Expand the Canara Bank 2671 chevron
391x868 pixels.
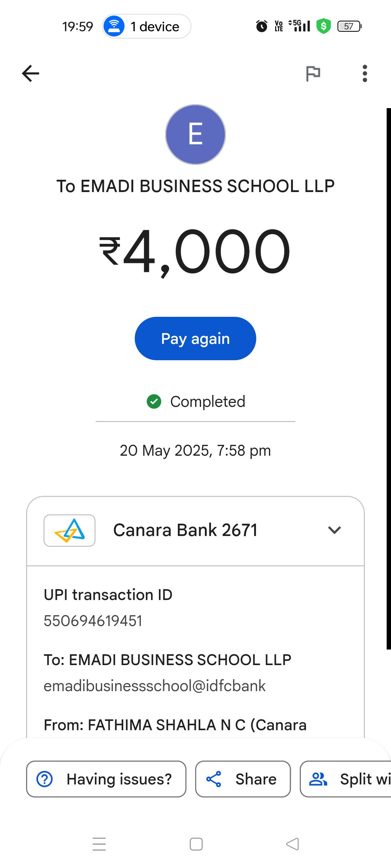point(335,530)
